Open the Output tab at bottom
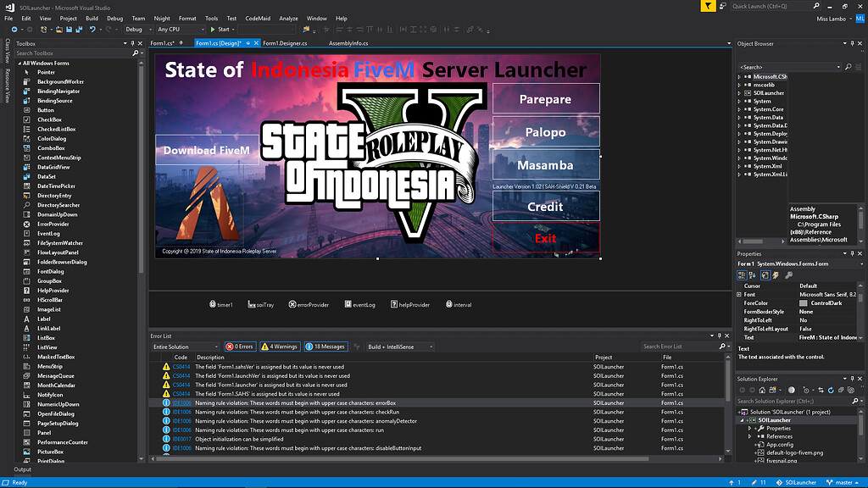The height and width of the screenshot is (488, 868). [x=23, y=469]
